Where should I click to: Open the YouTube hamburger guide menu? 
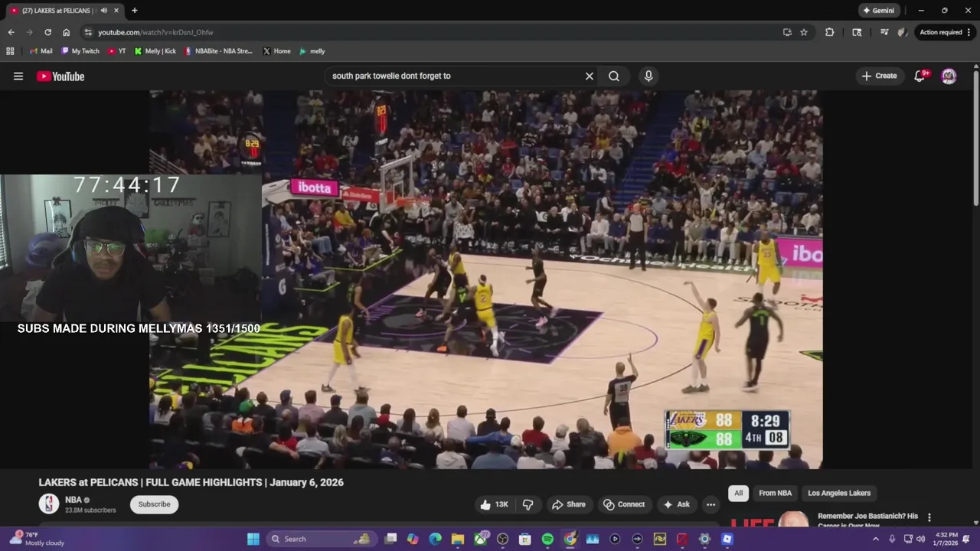[18, 76]
